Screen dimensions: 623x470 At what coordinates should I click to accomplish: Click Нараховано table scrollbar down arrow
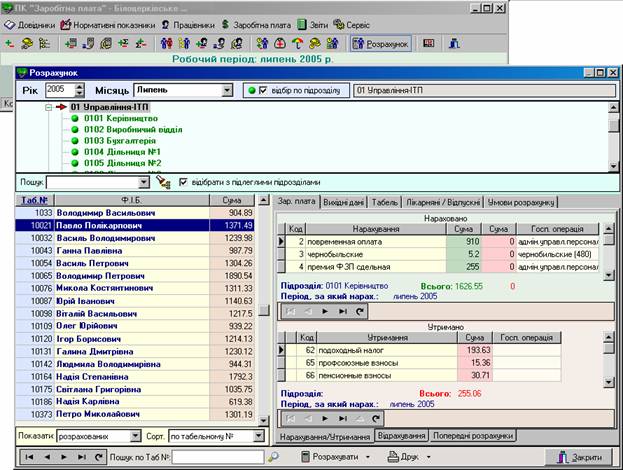[608, 275]
